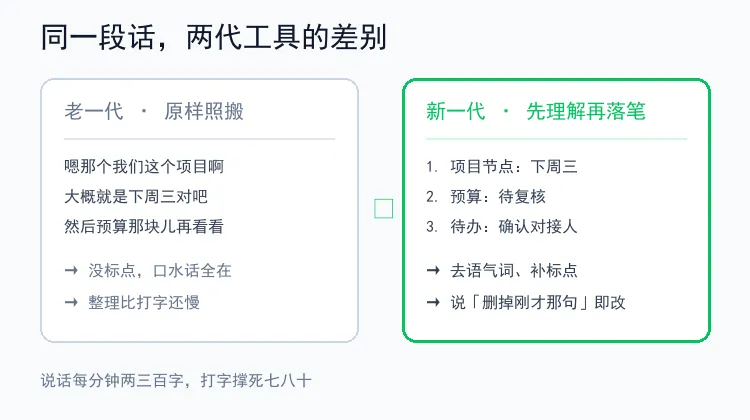Click the 老一代 · 原样照搬 card heading
The image size is (750, 420).
154,111
